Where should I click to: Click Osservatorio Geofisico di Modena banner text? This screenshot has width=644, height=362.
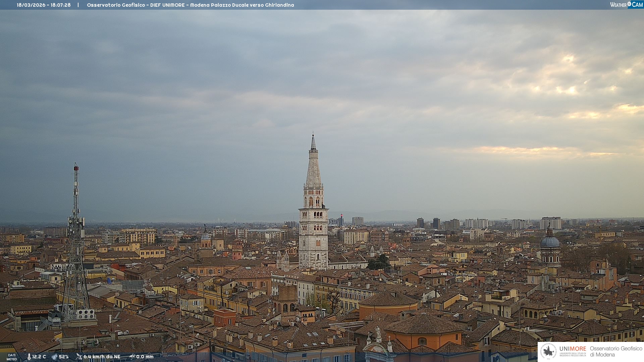point(616,352)
